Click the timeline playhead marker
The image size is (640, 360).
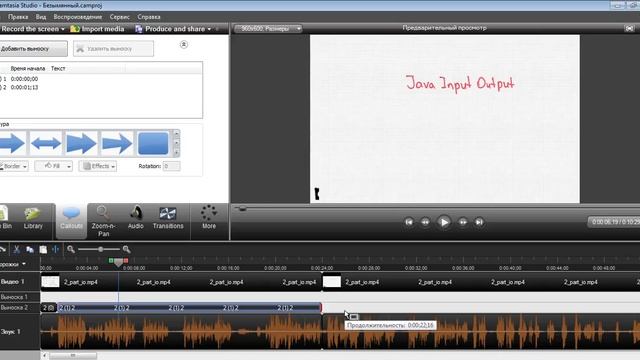pos(118,263)
